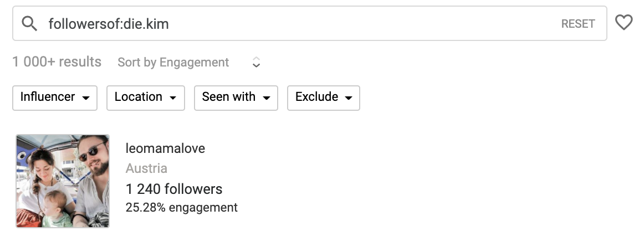Open the Sort by Engagement selector
This screenshot has height=236, width=644.
pos(190,63)
